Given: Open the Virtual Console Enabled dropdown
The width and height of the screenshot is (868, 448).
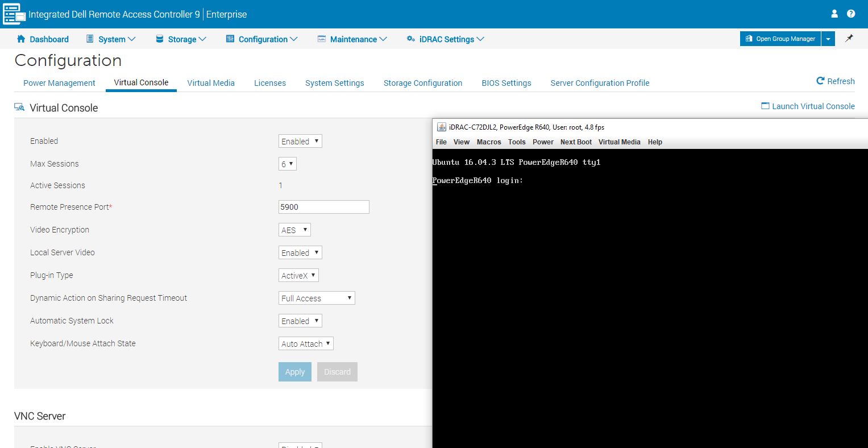Looking at the screenshot, I should coord(300,141).
